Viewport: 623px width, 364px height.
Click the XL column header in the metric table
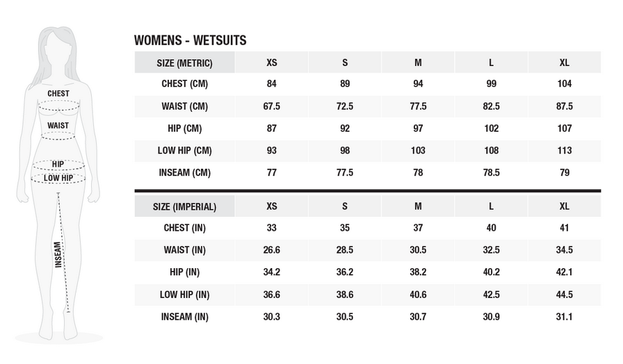(565, 63)
